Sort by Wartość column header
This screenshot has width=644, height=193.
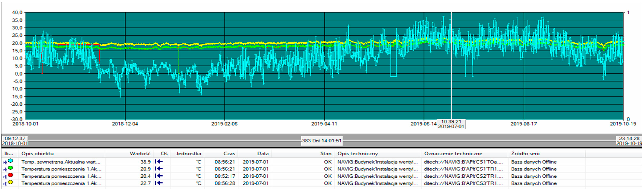click(140, 153)
